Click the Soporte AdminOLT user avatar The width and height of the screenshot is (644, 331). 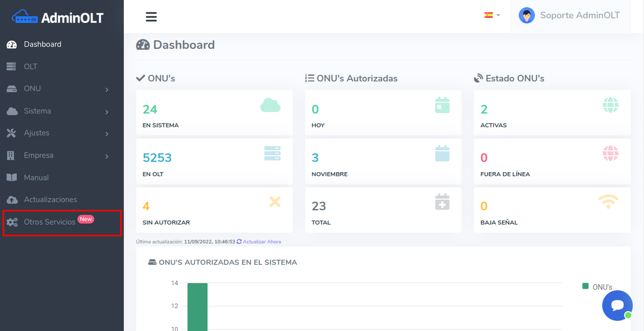pyautogui.click(x=526, y=15)
